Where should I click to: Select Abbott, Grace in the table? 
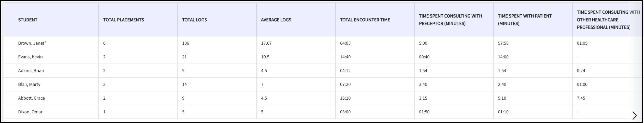pyautogui.click(x=31, y=98)
